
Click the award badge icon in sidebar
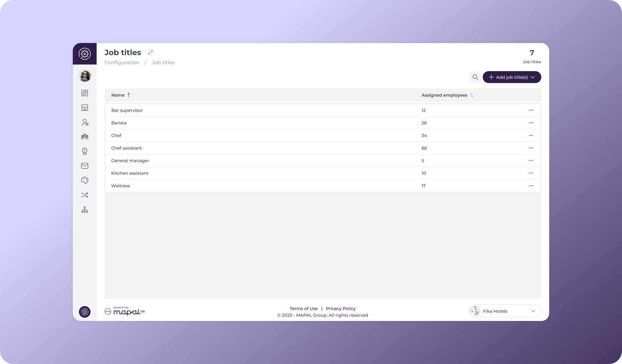(85, 151)
